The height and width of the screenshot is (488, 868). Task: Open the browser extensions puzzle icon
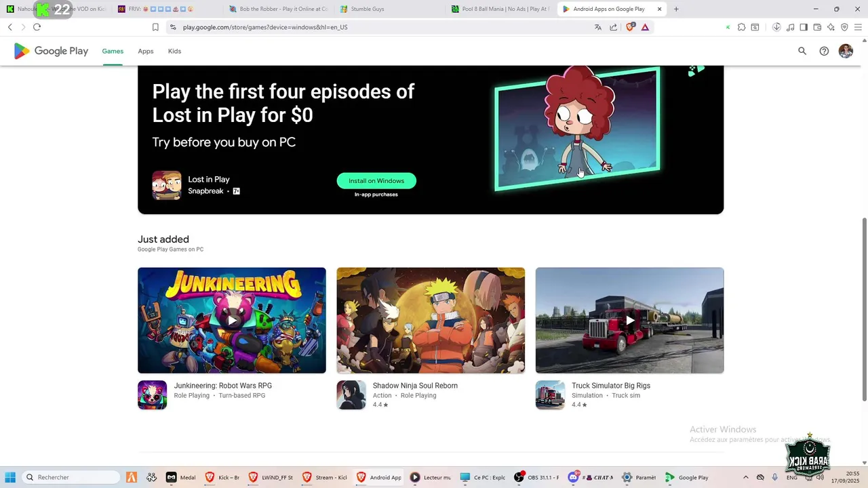click(741, 27)
